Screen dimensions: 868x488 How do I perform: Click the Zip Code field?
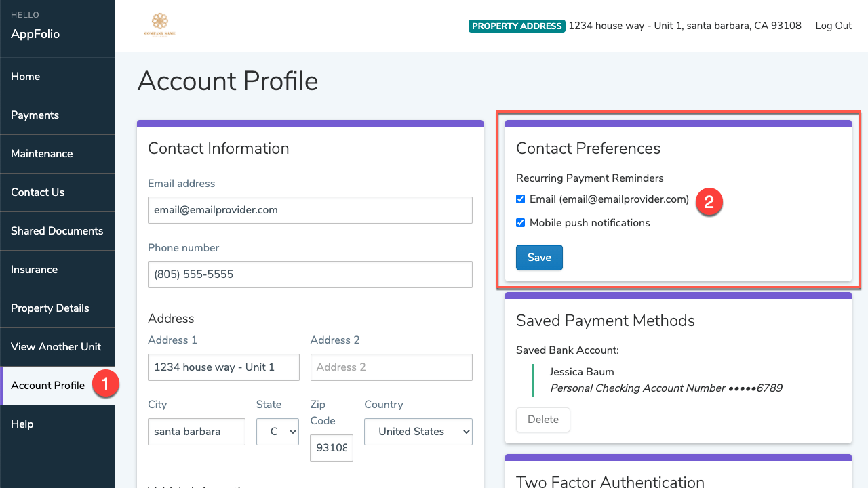(x=331, y=447)
